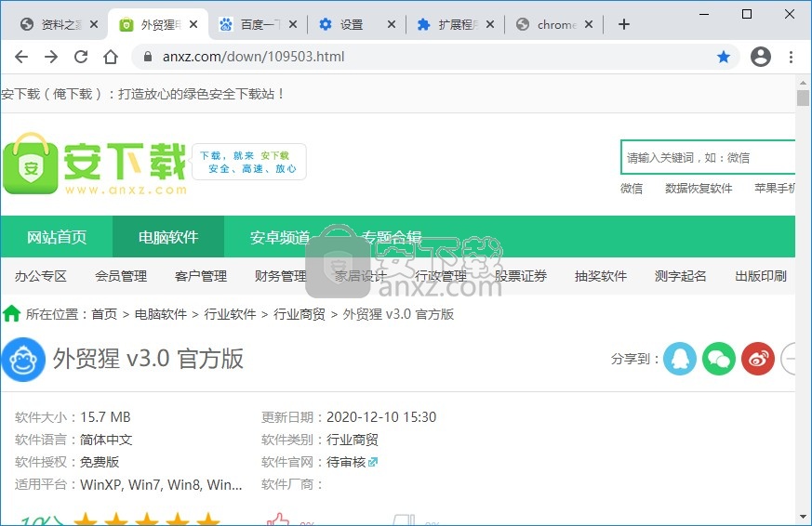The height and width of the screenshot is (526, 812).
Task: Click the 外贸猩 monkey app icon
Action: pyautogui.click(x=23, y=360)
